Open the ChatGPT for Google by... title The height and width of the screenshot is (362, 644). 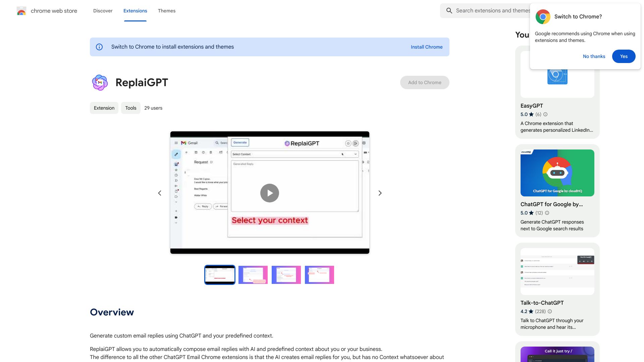tap(552, 204)
